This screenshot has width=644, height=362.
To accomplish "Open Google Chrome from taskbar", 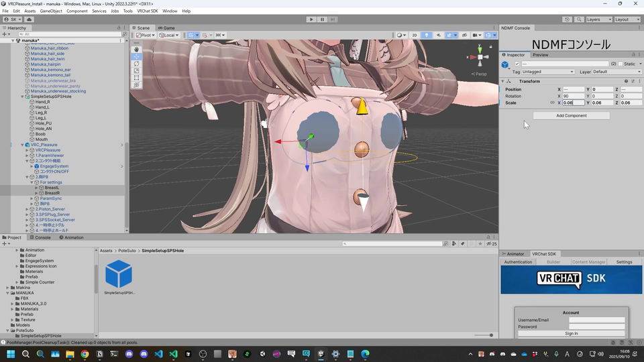I will click(85, 354).
